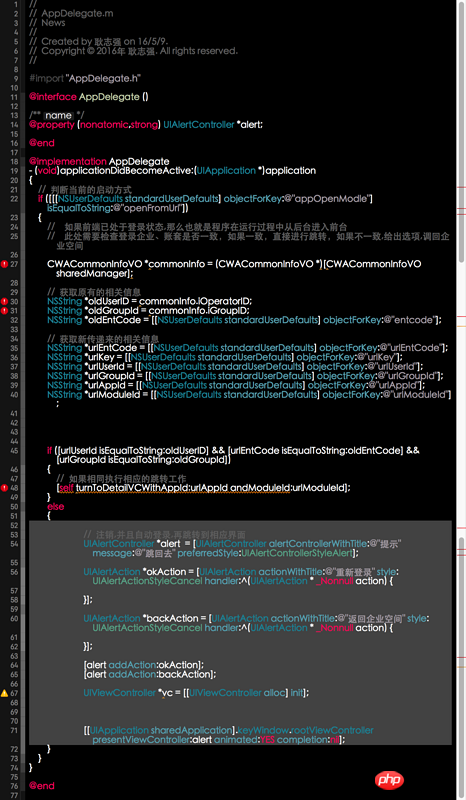
Task: Click the error icon on line 30
Action: point(4,301)
